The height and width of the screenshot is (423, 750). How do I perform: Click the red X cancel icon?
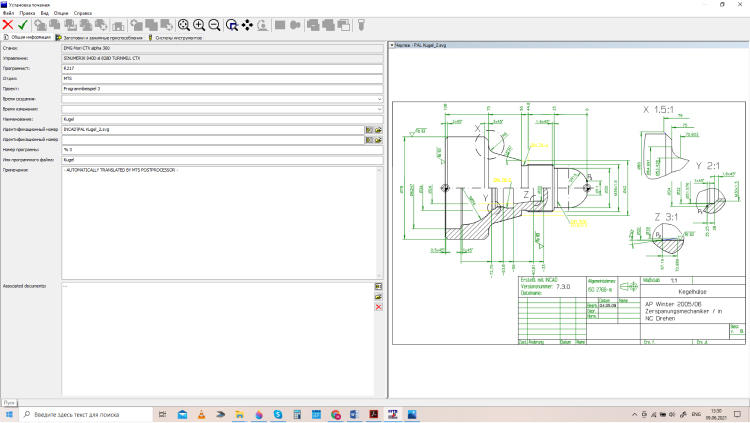(8, 25)
